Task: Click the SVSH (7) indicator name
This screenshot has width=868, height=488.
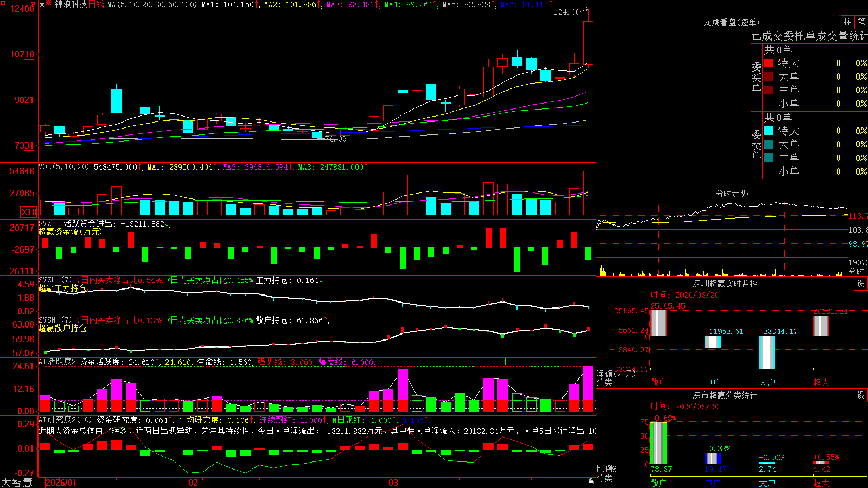Action: 55,320
